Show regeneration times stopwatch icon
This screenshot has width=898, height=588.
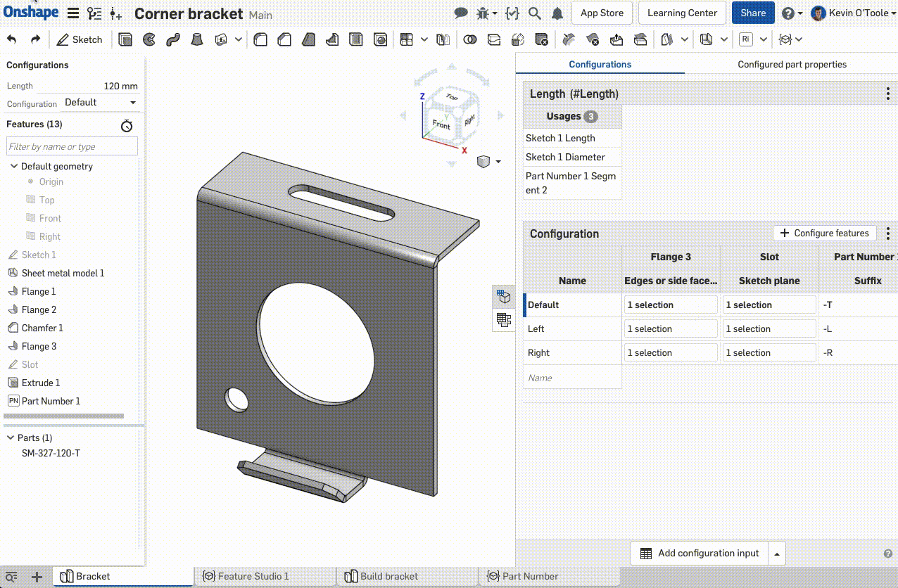click(x=127, y=125)
